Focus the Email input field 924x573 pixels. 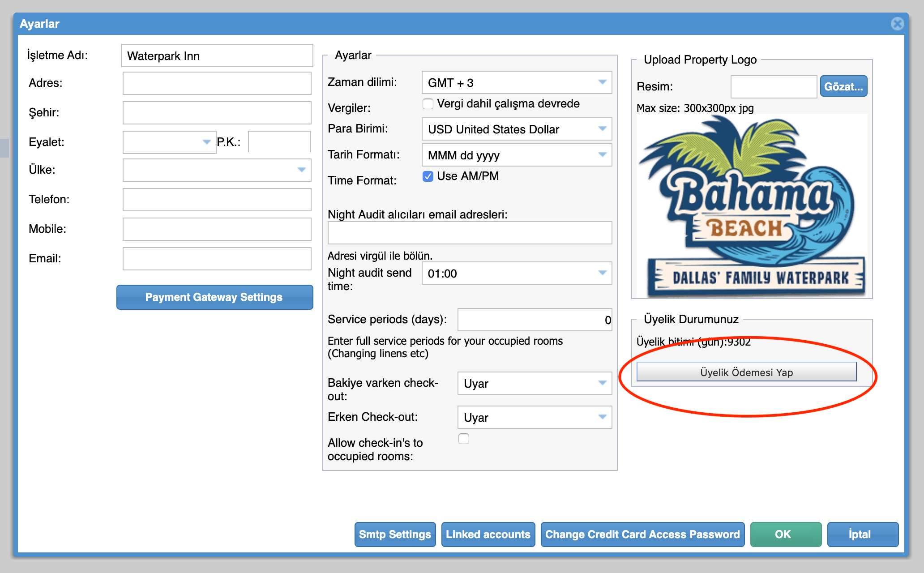(x=217, y=259)
